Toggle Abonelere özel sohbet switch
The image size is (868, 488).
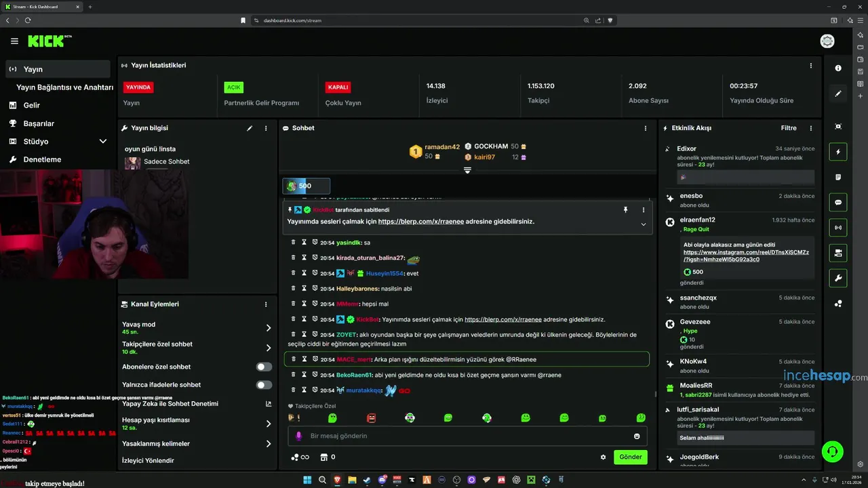264,367
